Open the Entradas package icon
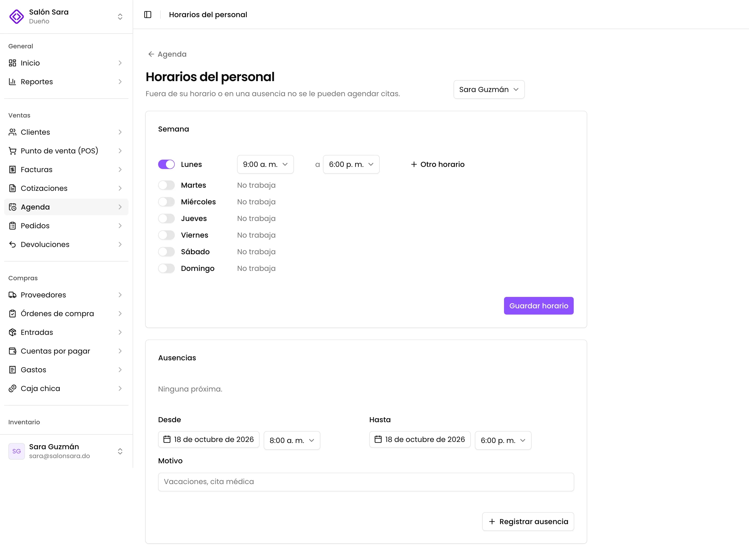Screen dimensions: 749x560 (12, 333)
